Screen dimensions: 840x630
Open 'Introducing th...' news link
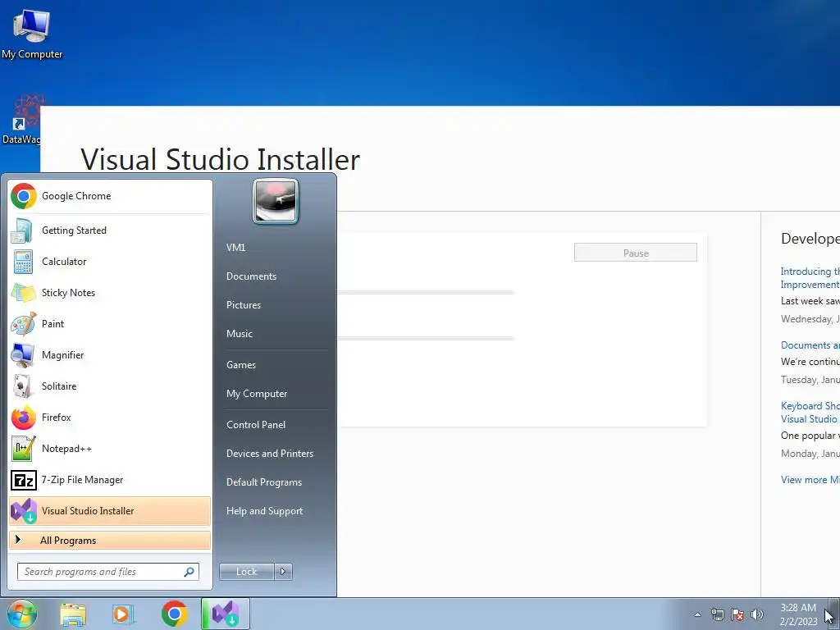[x=810, y=278]
